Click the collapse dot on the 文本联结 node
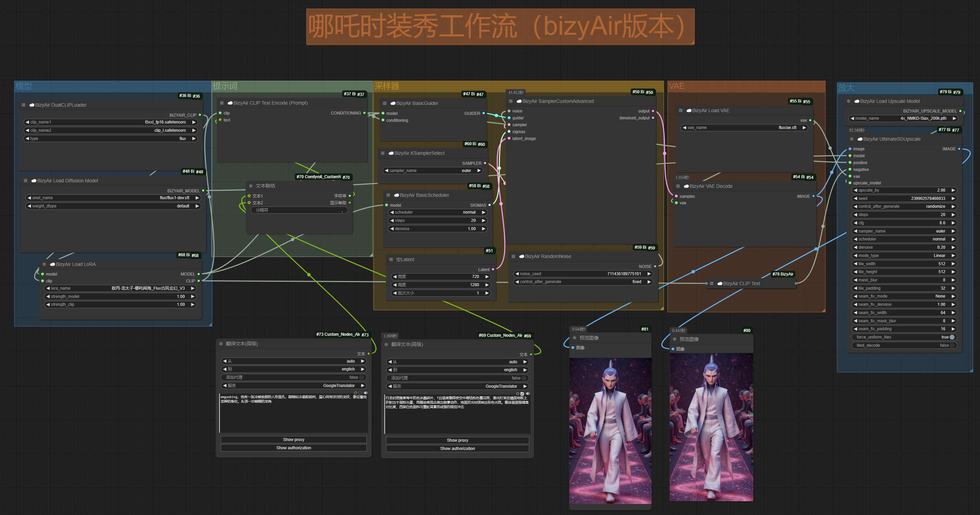980x515 pixels. click(x=251, y=186)
